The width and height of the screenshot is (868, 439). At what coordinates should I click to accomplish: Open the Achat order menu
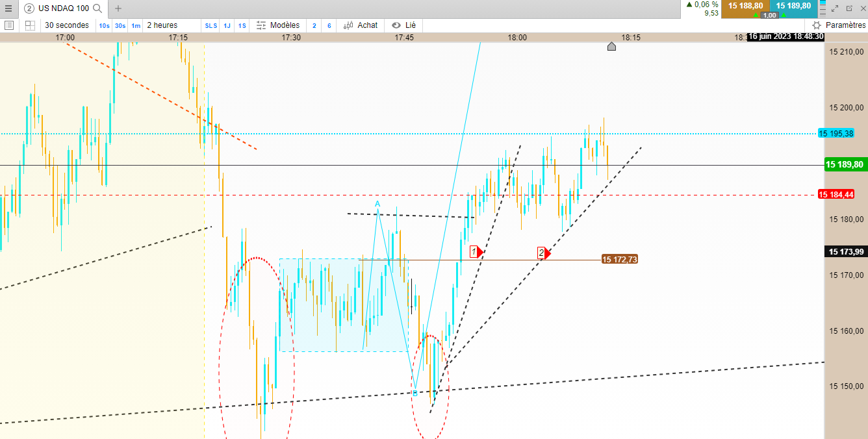tap(361, 25)
